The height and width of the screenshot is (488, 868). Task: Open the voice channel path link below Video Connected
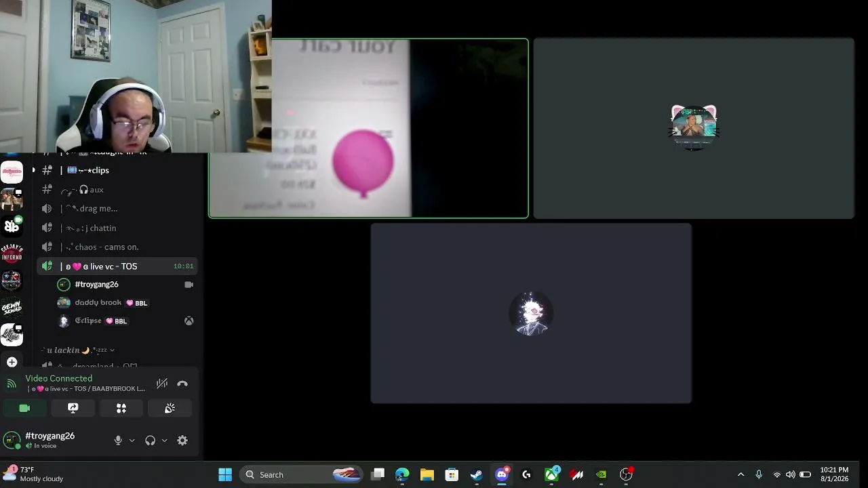tap(85, 389)
